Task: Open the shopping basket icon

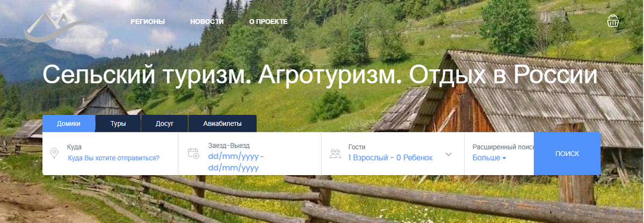Action: (x=613, y=21)
